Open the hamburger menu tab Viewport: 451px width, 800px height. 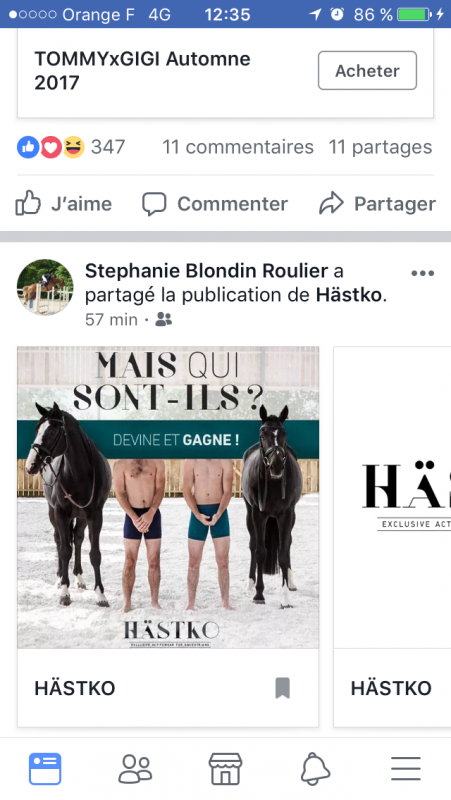(x=406, y=768)
